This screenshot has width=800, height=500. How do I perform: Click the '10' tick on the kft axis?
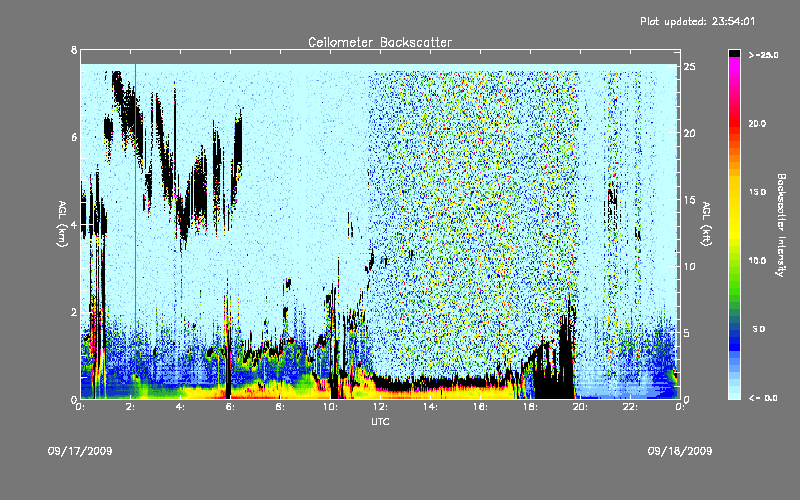(689, 266)
